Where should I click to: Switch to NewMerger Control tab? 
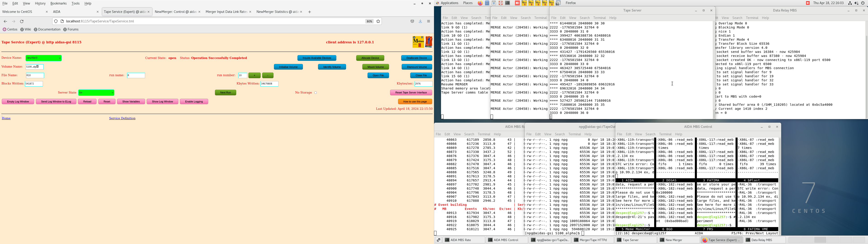coord(175,12)
